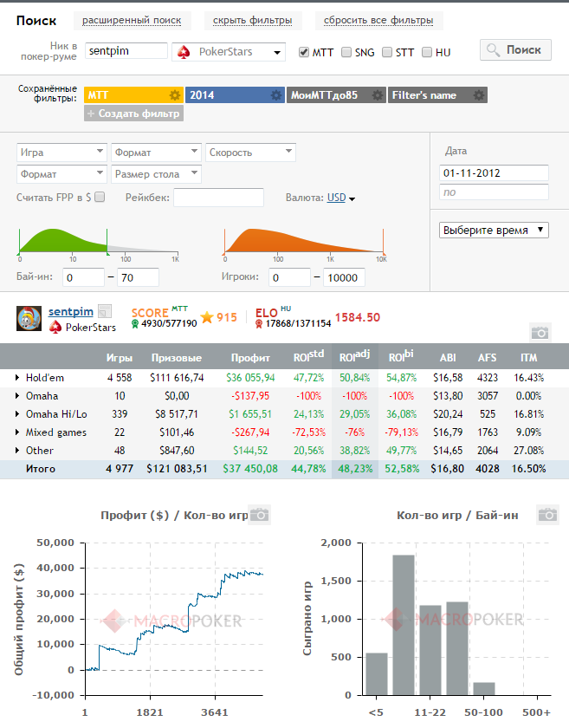This screenshot has width=569, height=728.
Task: Click the sentpim player avatar
Action: click(x=29, y=318)
